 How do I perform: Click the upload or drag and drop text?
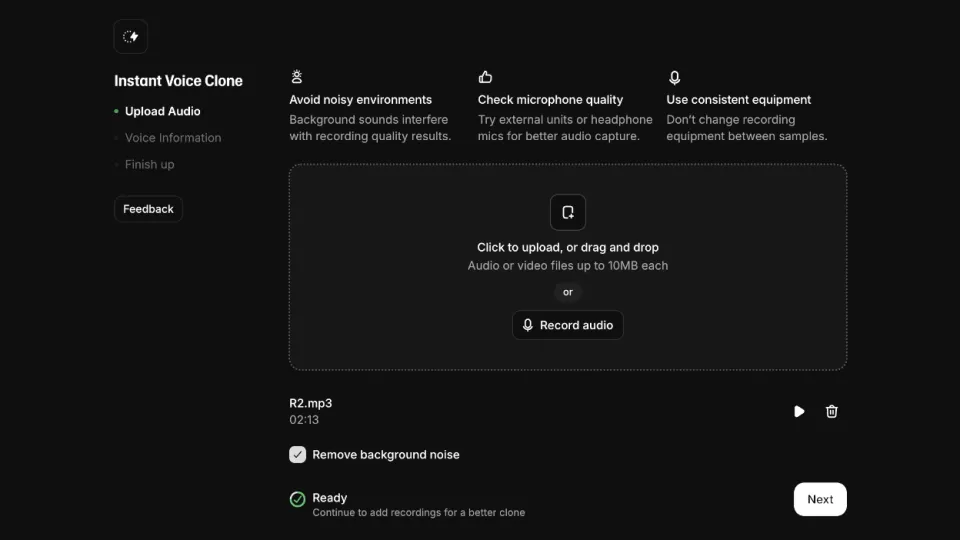click(568, 247)
